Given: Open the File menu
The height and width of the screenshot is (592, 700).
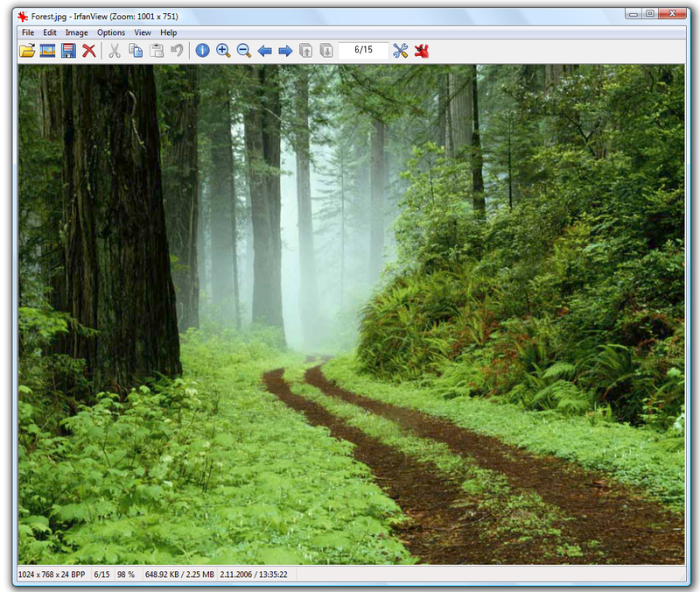Looking at the screenshot, I should [x=28, y=32].
